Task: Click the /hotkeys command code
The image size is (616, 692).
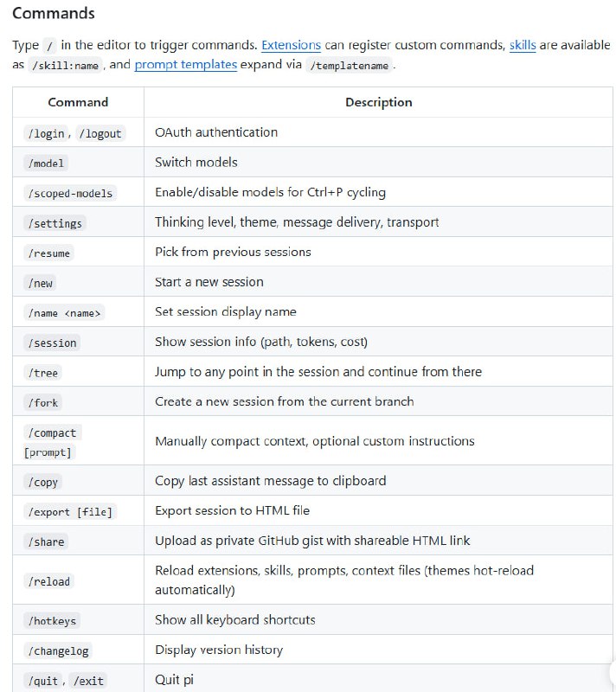Action: tap(53, 621)
